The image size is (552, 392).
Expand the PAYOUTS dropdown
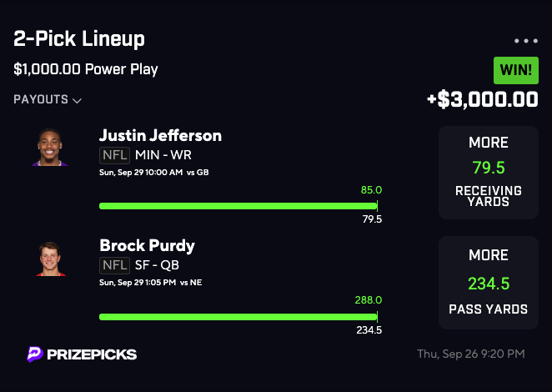[48, 100]
